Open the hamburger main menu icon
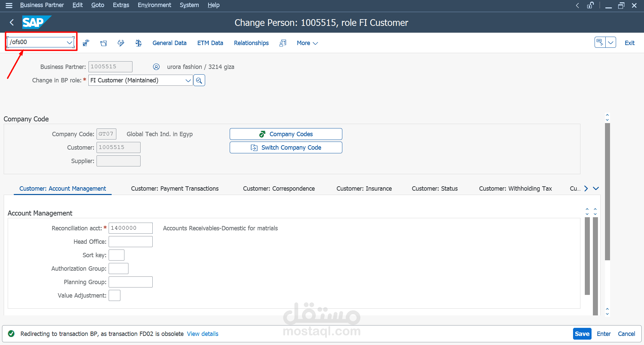The image size is (644, 345). tap(9, 5)
